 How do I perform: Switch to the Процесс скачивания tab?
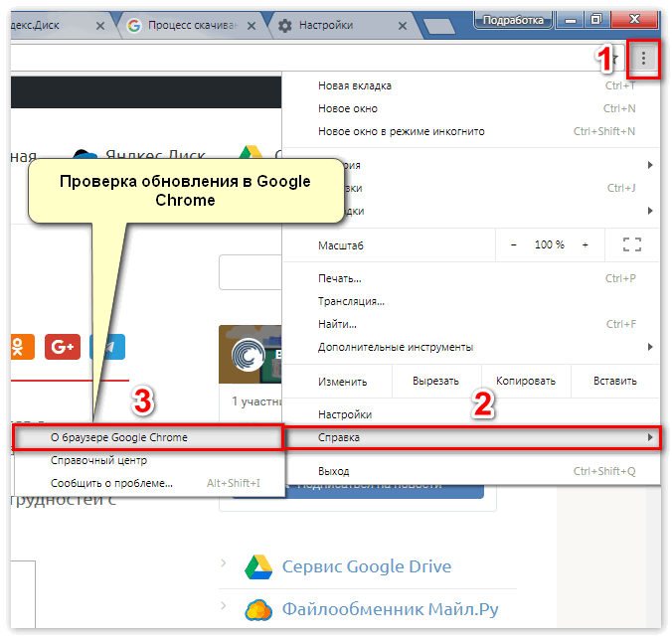[193, 26]
